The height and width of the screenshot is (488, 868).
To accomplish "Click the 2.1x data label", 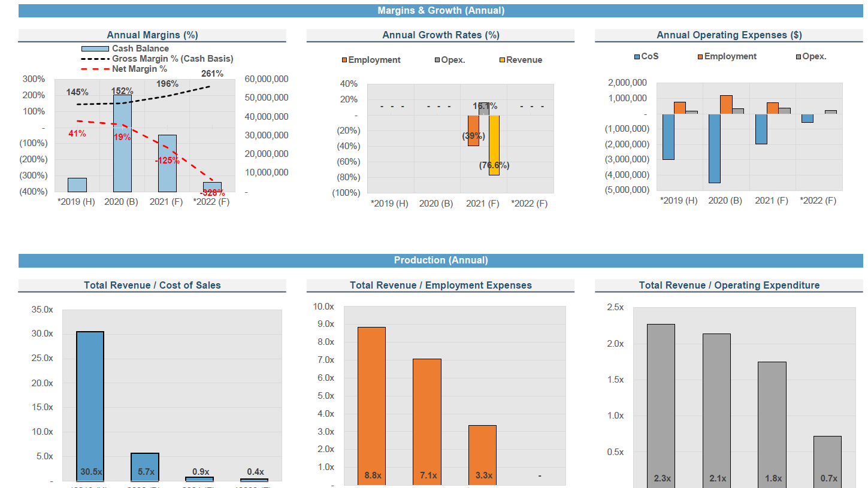I will click(x=718, y=478).
